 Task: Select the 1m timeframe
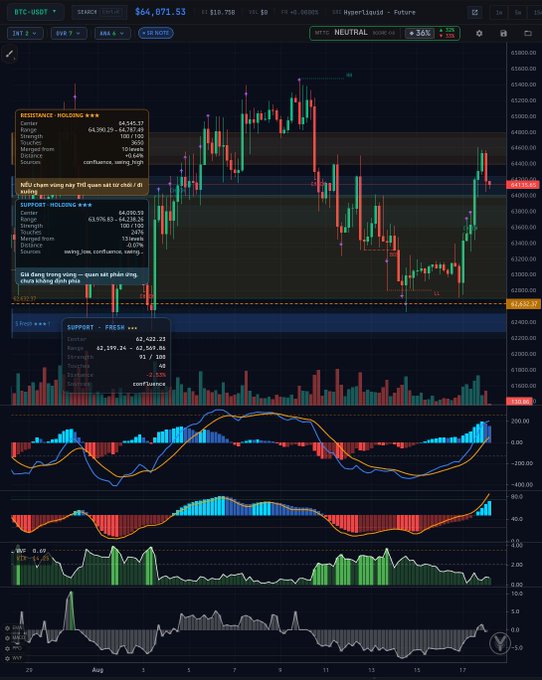[499, 13]
